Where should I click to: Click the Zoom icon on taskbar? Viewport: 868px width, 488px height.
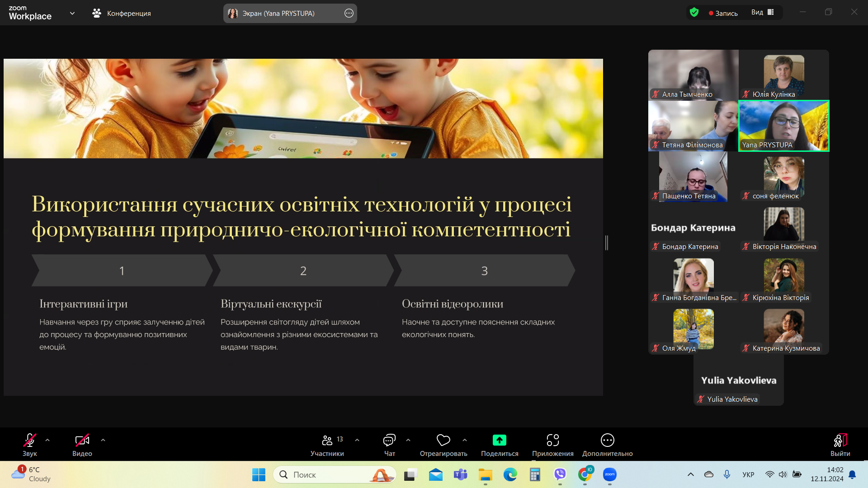click(x=610, y=474)
